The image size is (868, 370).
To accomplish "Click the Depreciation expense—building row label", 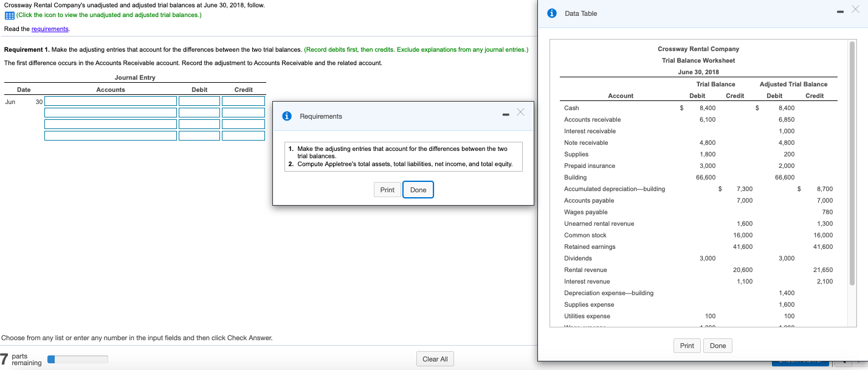I will point(609,293).
